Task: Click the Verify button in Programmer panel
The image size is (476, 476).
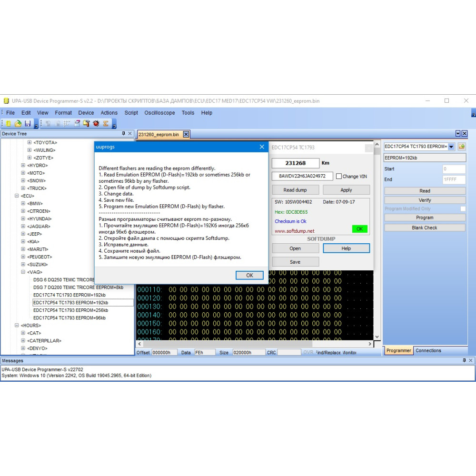Action: pyautogui.click(x=425, y=200)
